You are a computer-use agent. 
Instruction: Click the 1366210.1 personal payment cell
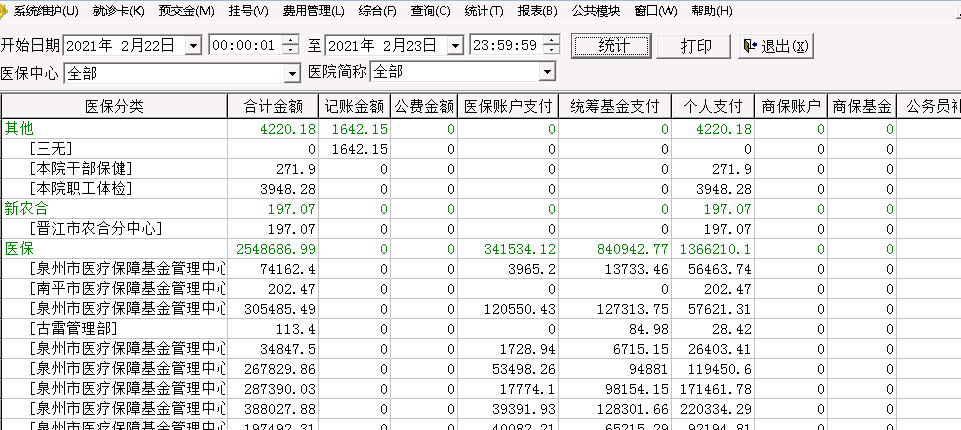coord(715,249)
